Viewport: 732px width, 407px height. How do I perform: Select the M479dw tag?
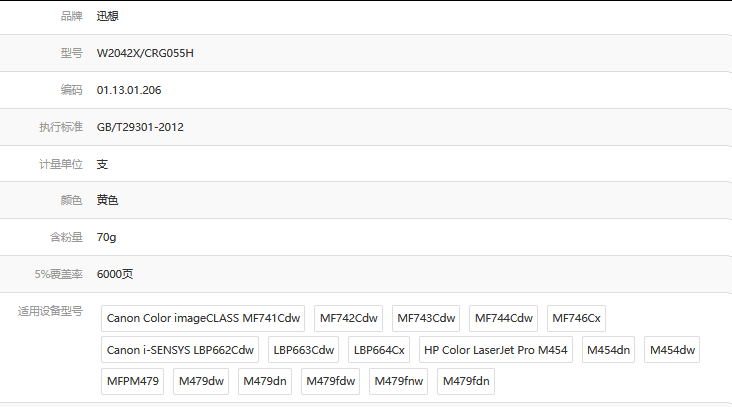[x=203, y=381]
